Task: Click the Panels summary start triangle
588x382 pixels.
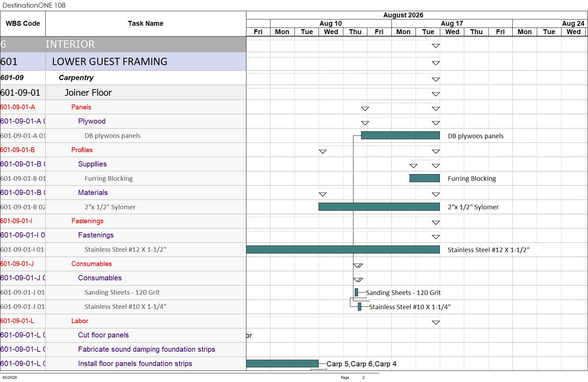Action: point(365,109)
